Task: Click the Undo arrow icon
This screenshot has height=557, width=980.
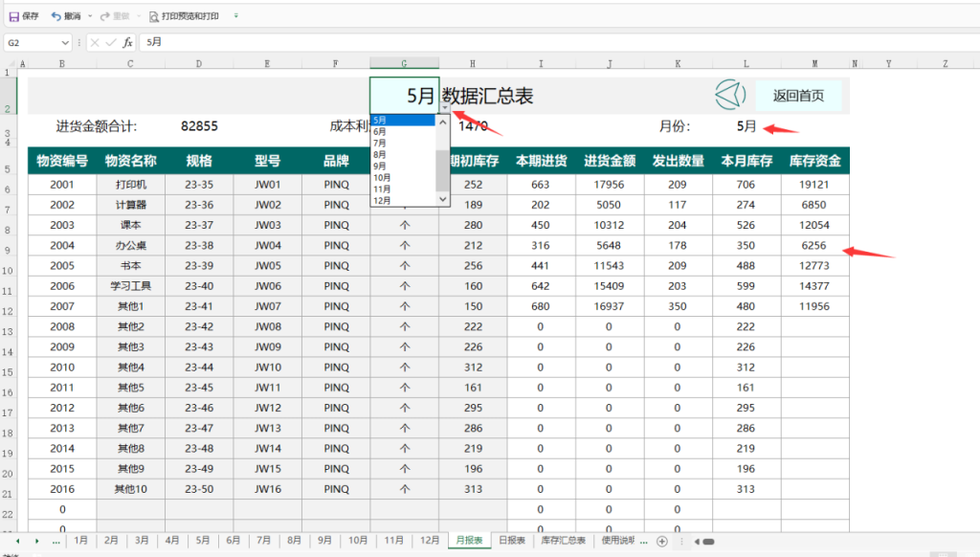Action: 56,16
